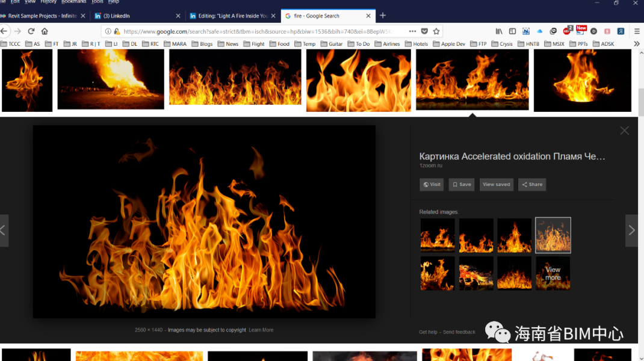
Task: Show more bookmarks via overflow chevron
Action: point(636,44)
